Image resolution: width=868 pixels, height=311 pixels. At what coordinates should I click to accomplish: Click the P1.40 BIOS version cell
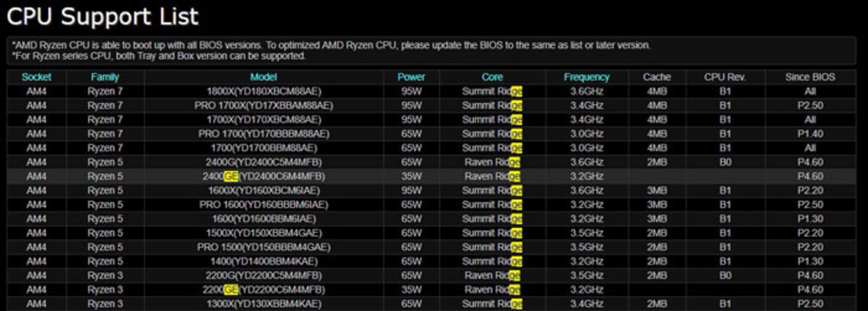coord(810,134)
